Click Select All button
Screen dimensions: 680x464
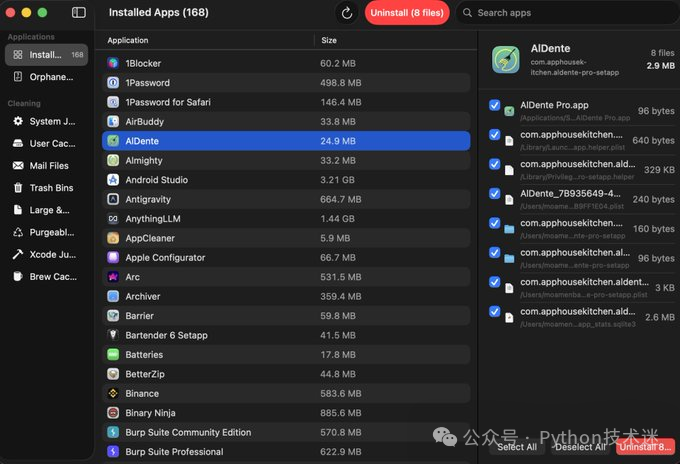click(x=517, y=447)
